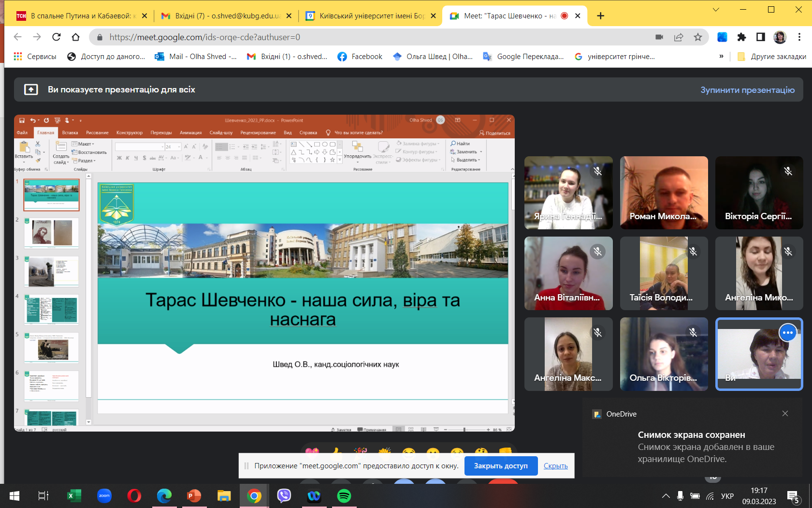The width and height of the screenshot is (812, 508).
Task: Click the Chrome home button
Action: [x=75, y=37]
